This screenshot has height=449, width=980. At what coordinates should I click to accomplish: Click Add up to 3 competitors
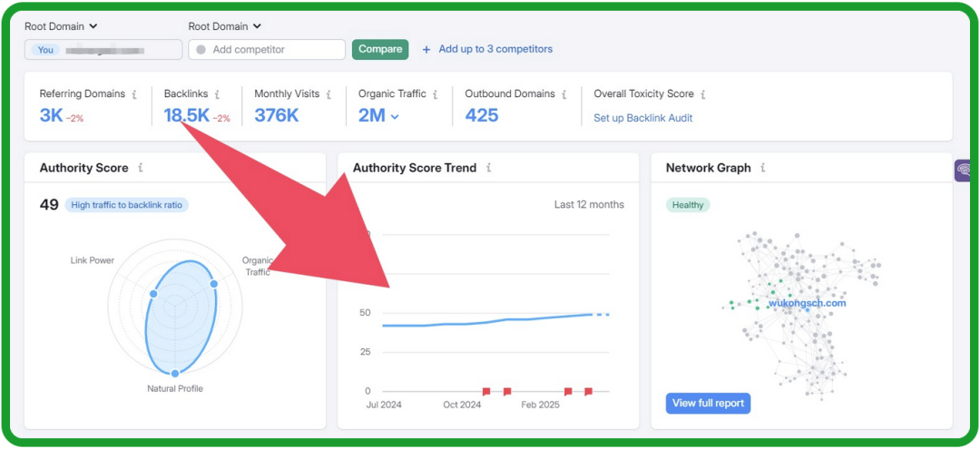tap(487, 49)
